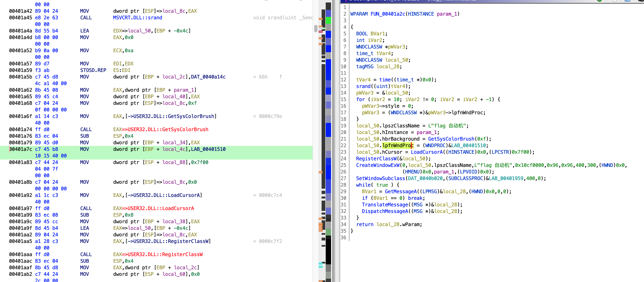
Task: Click EAX=>USER32.DLL::GetSysColorBrush call target
Action: click(161, 129)
